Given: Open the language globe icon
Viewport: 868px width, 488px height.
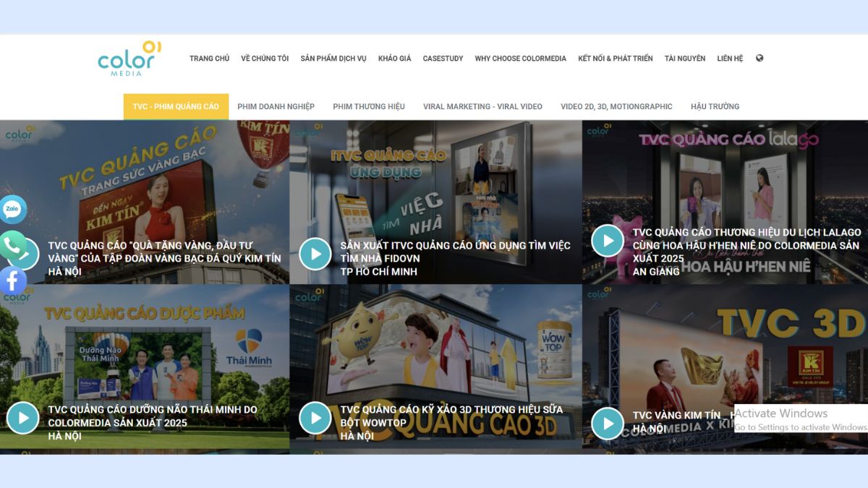Looking at the screenshot, I should pos(759,58).
